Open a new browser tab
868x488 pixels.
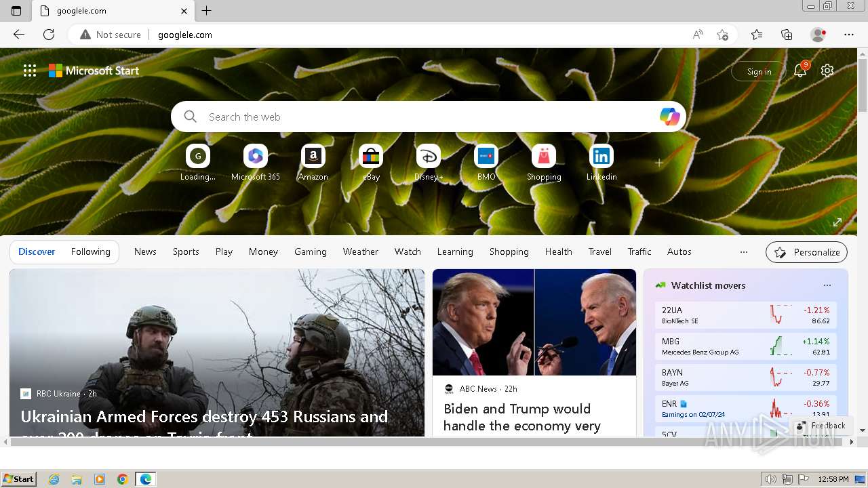207,11
